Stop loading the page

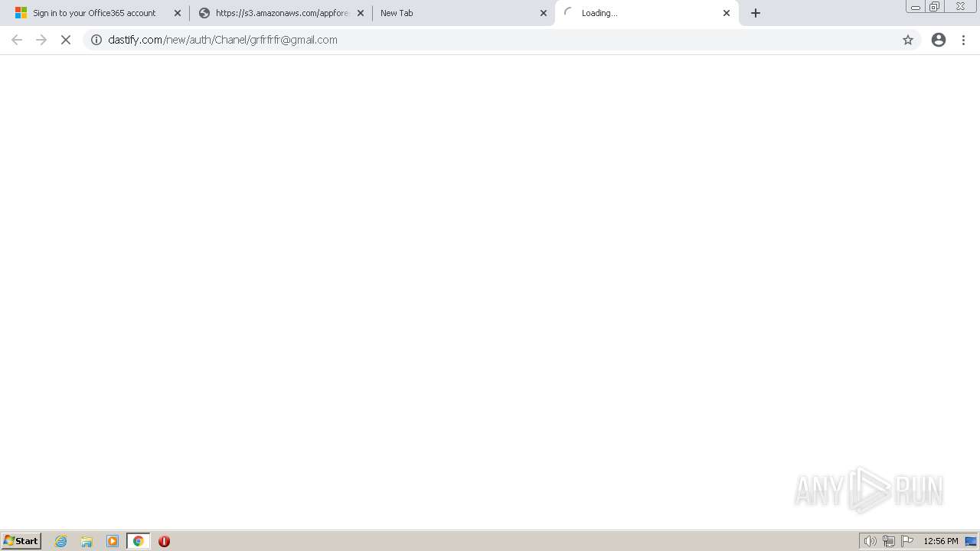pyautogui.click(x=66, y=40)
